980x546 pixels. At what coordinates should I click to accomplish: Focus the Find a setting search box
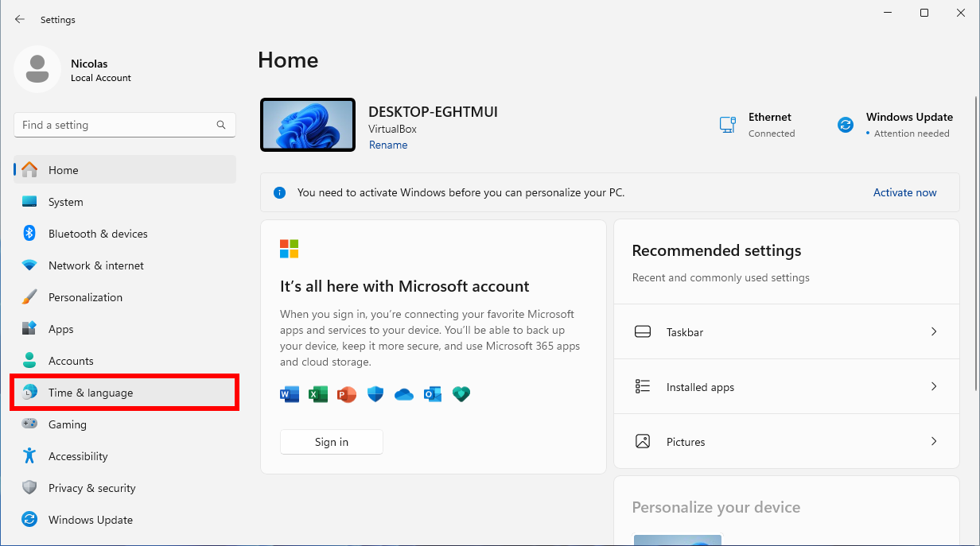click(x=125, y=125)
